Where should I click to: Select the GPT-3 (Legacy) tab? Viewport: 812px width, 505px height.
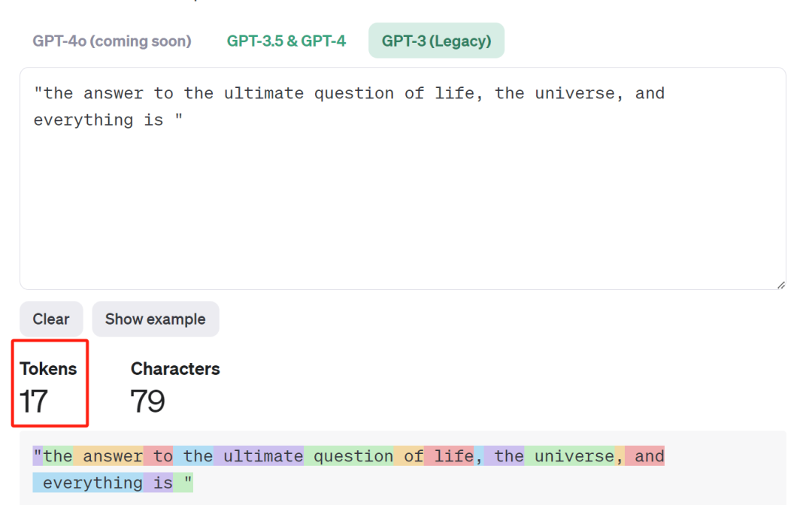point(436,41)
